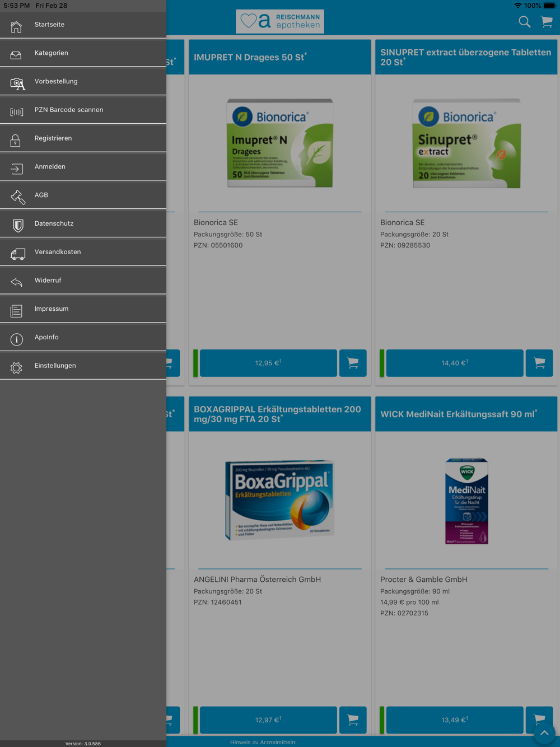Tap Procter & Gamble GmbH text
560x747 pixels.
(424, 580)
